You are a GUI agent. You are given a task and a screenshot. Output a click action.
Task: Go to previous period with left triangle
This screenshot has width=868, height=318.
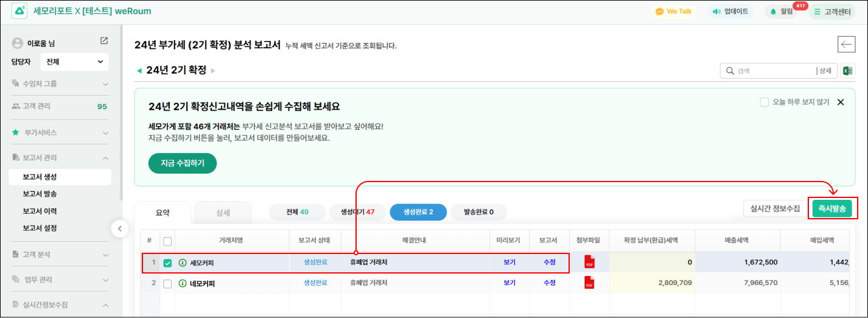[x=139, y=71]
